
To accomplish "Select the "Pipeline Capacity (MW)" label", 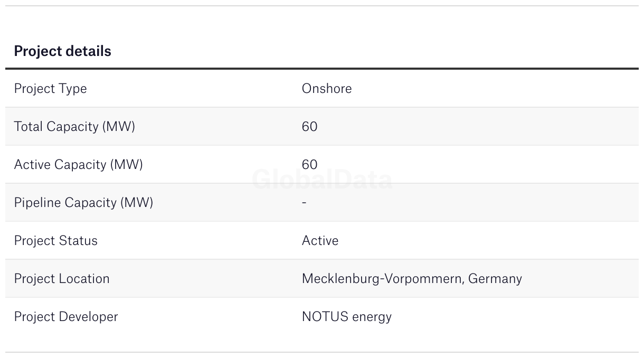I will (83, 203).
